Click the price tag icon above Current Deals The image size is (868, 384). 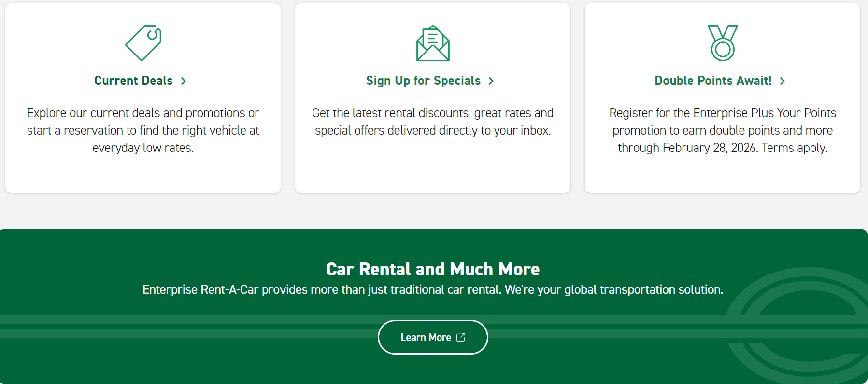143,43
